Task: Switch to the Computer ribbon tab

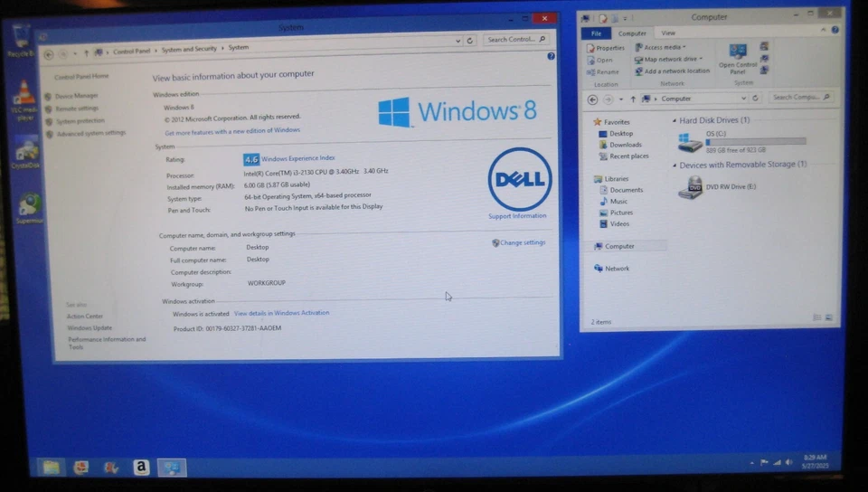Action: point(632,33)
